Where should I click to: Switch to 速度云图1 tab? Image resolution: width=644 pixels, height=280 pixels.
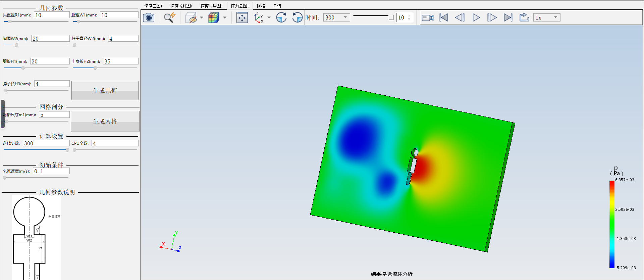(153, 6)
